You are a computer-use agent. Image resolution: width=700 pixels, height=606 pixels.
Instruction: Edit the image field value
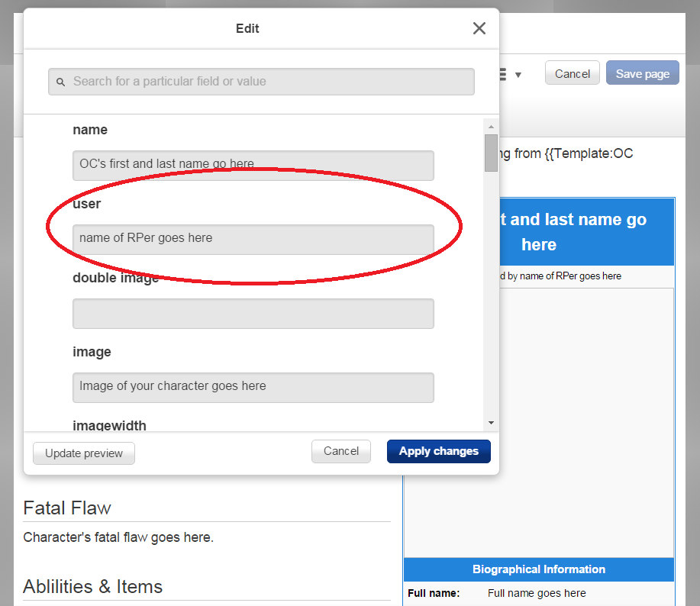253,388
